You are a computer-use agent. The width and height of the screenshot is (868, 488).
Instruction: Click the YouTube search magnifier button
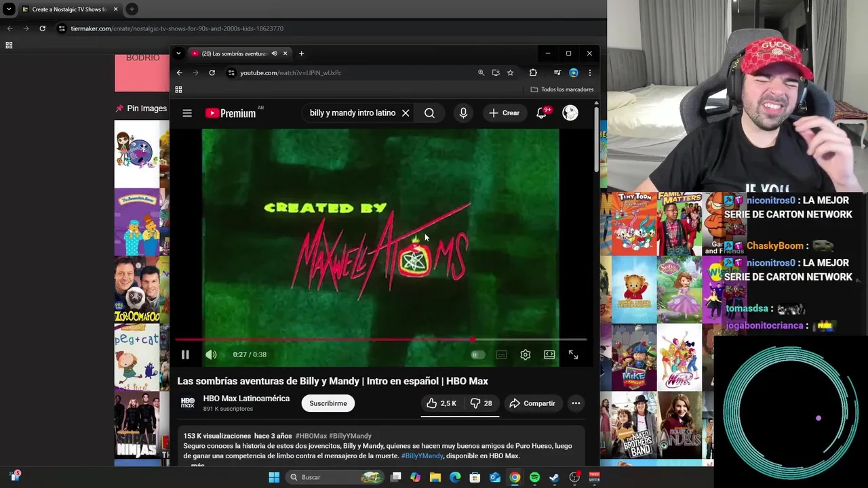(x=429, y=113)
